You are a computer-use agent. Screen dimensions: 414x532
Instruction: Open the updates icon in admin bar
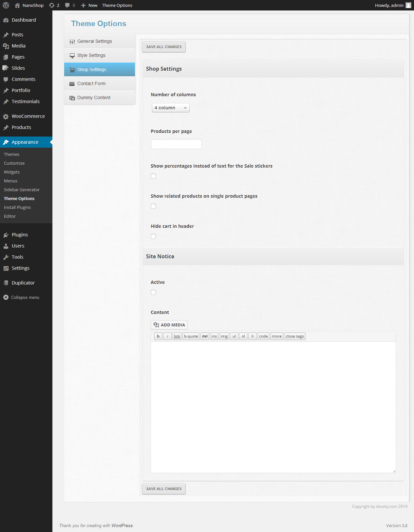52,5
